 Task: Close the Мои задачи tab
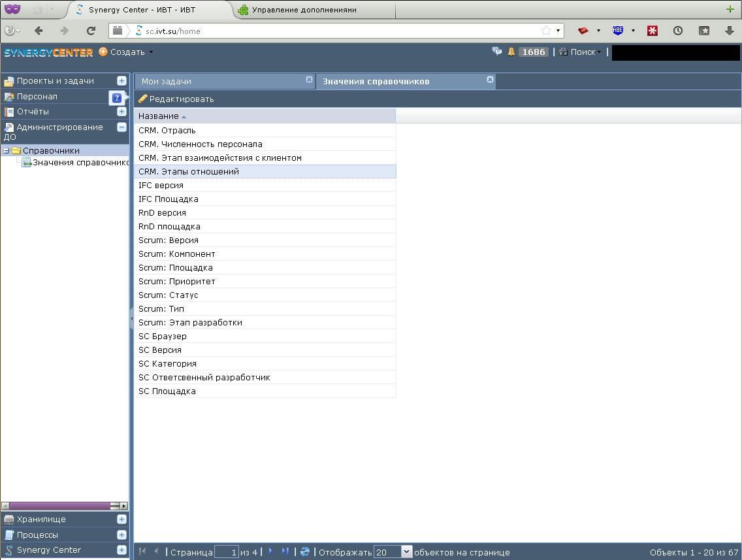pyautogui.click(x=309, y=80)
